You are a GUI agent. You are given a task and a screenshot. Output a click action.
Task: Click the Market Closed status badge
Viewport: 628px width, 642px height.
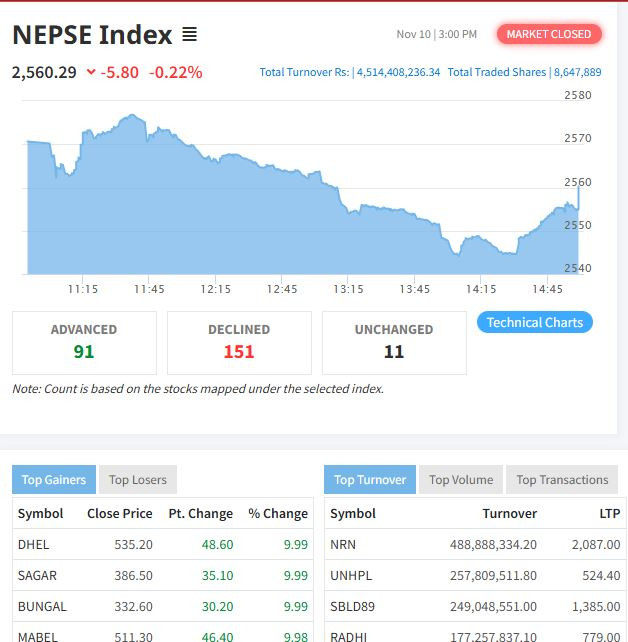[x=549, y=34]
